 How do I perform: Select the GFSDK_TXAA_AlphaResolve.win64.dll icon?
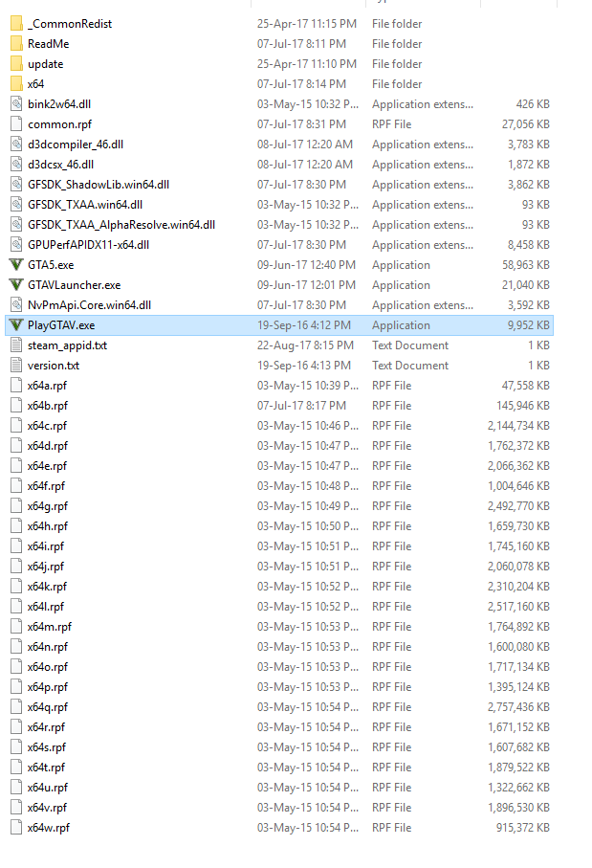(16, 225)
